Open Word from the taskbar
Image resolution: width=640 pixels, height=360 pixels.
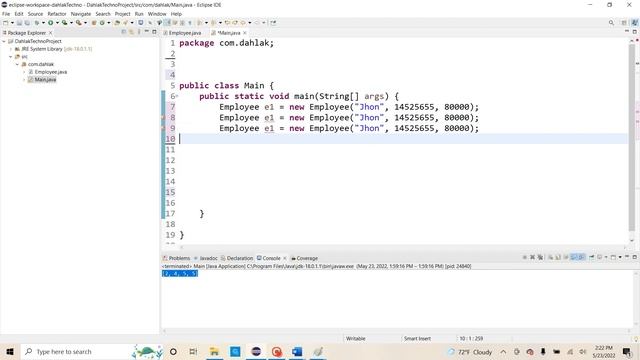click(x=297, y=351)
